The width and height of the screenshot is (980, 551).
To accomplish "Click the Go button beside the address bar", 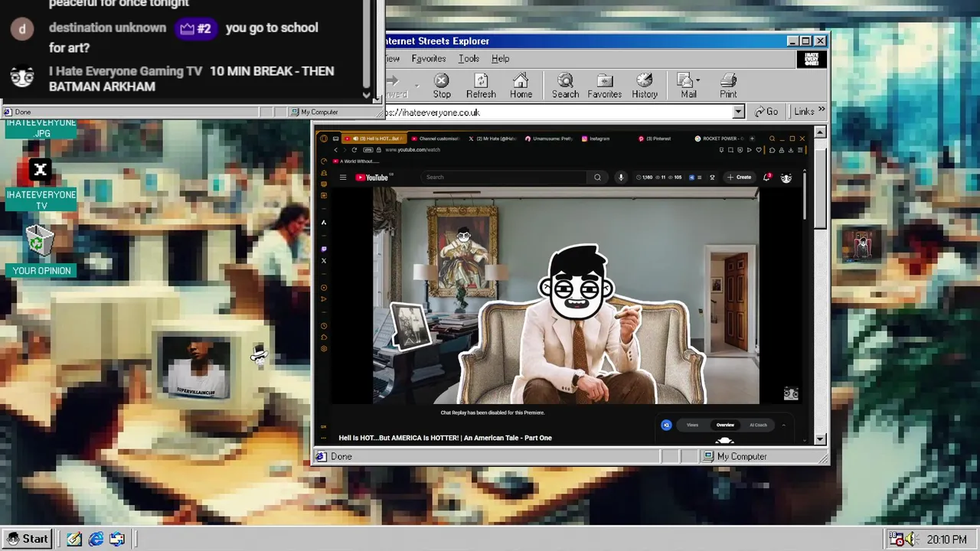I will [x=766, y=112].
